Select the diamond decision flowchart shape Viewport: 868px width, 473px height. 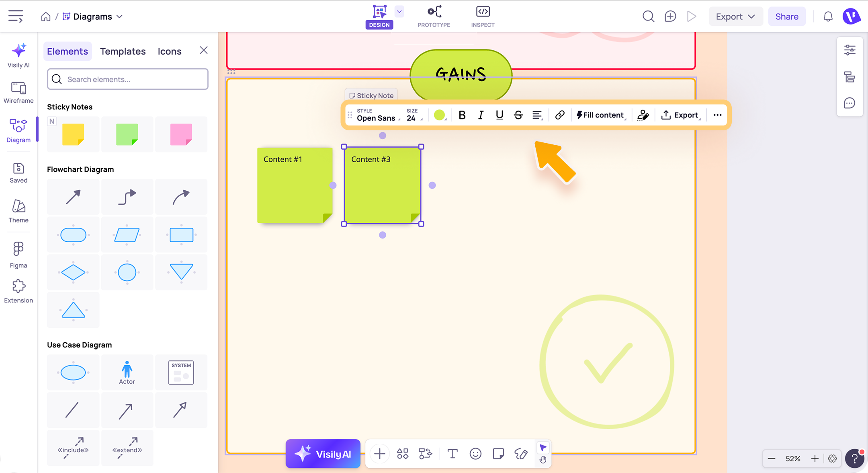coord(73,273)
